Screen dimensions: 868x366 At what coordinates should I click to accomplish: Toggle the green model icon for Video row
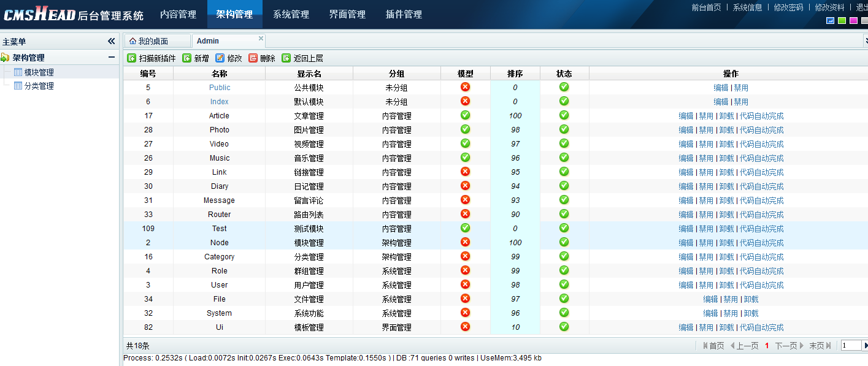[x=465, y=143]
